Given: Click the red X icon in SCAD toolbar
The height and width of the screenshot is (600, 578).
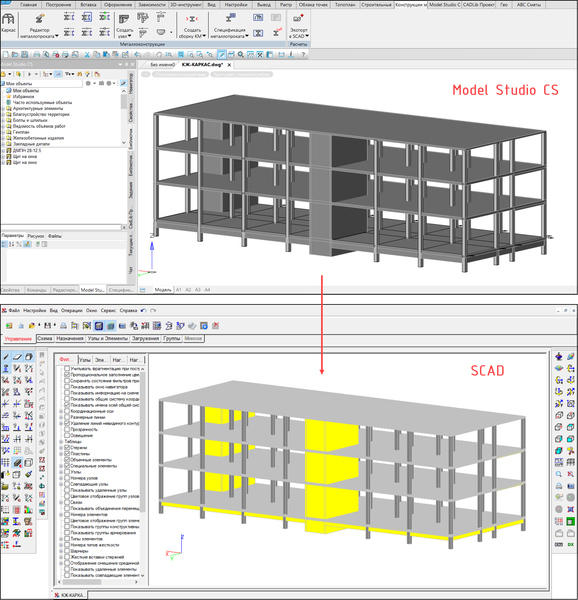Looking at the screenshot, I should (216, 326).
